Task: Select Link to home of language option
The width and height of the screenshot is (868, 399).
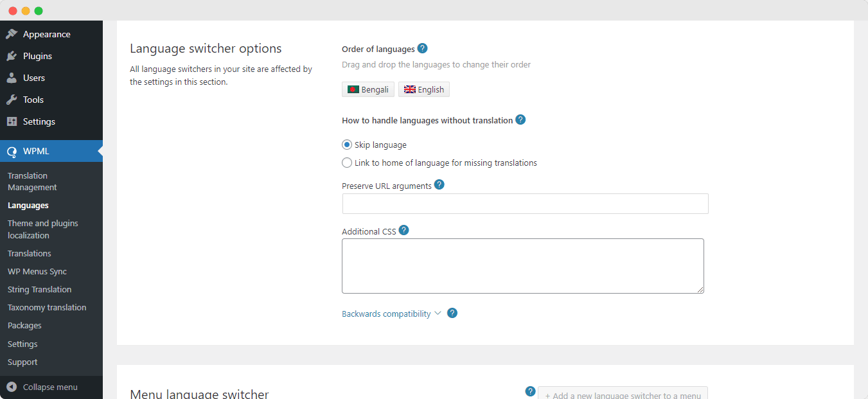Action: pos(347,163)
